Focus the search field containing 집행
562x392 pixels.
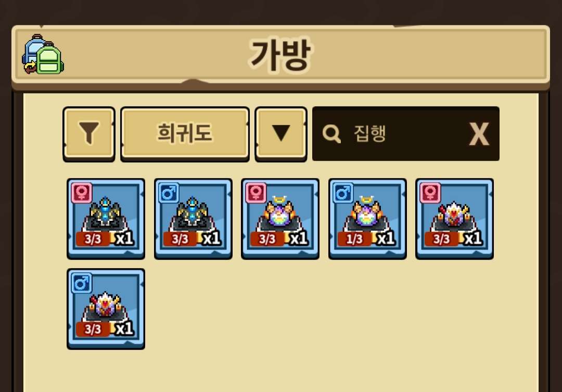(406, 133)
